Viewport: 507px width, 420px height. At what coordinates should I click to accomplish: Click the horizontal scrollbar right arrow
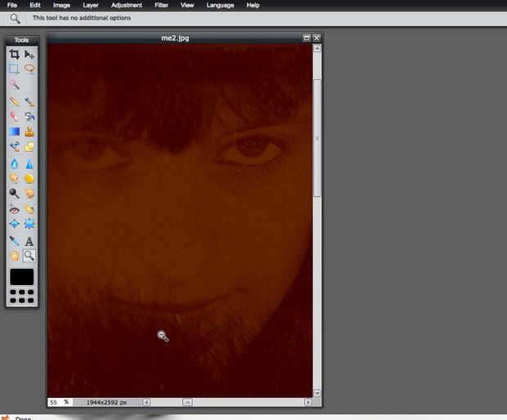tap(307, 402)
